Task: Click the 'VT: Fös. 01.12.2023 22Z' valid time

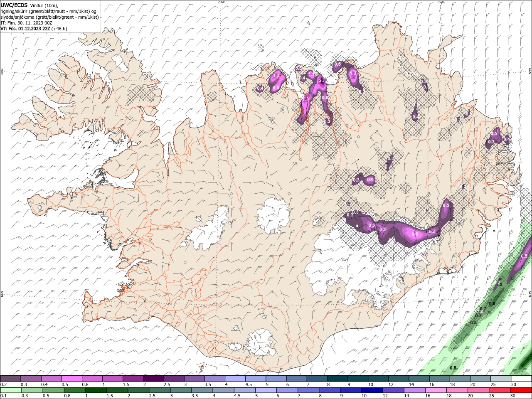Action: click(25, 29)
